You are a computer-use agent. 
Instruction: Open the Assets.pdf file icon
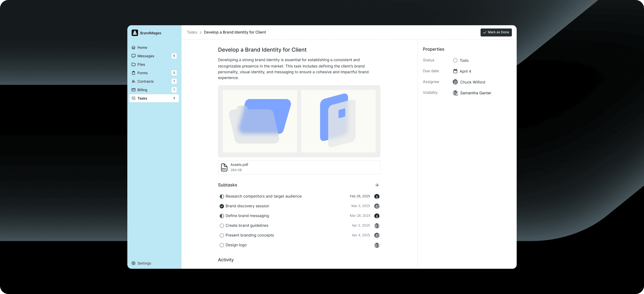(x=224, y=168)
